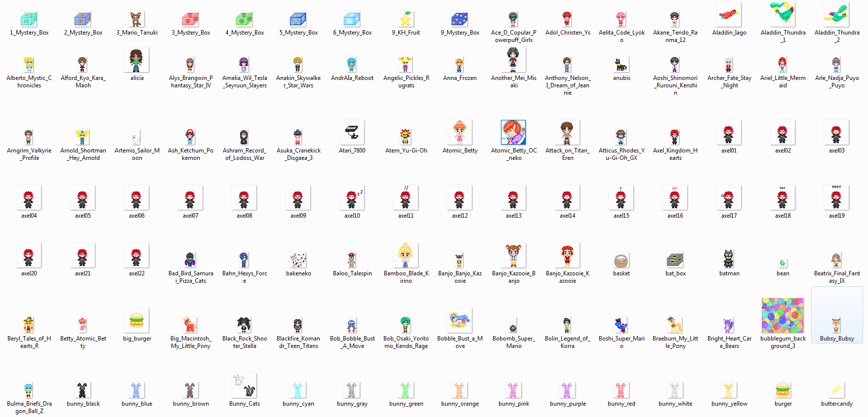Select the Aladdin_Thundra_1 bird icon
This screenshot has width=868, height=417.
coord(783,14)
